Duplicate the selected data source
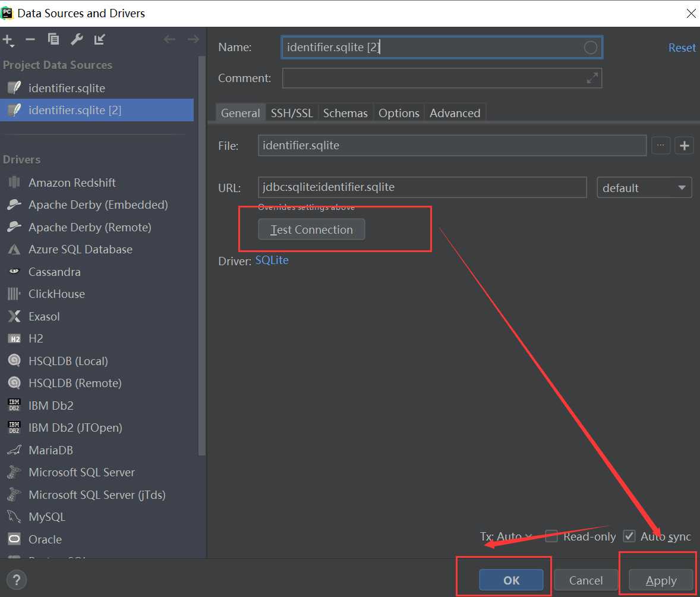The width and height of the screenshot is (700, 597). point(53,40)
